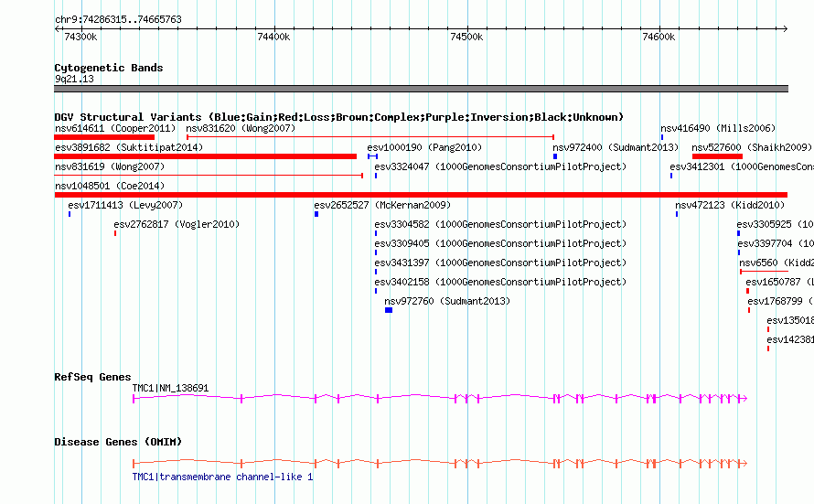The image size is (814, 504).
Task: Click the blue nsv972760 gain block
Action: [389, 310]
